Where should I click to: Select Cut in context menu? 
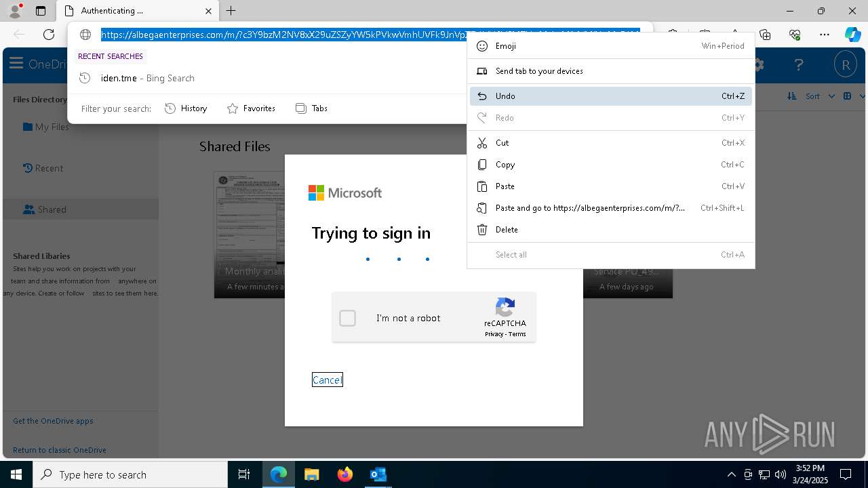(611, 143)
